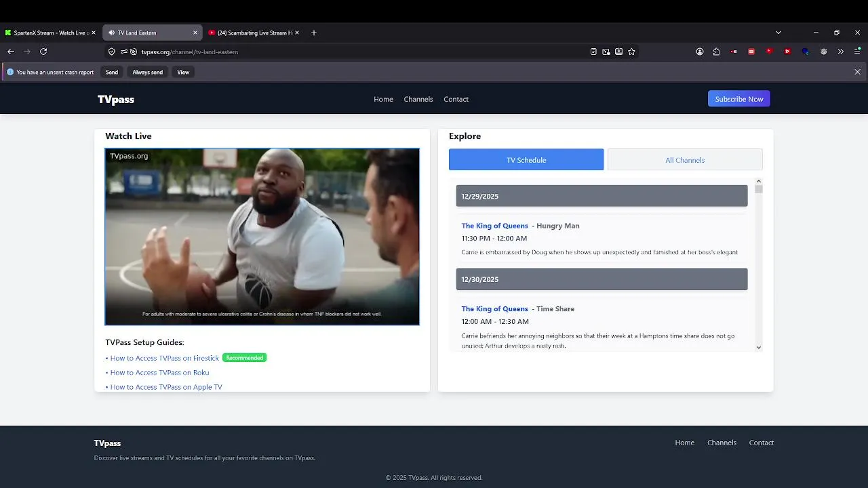868x488 pixels.
Task: Click the red and white toggle extension icon
Action: tap(734, 52)
